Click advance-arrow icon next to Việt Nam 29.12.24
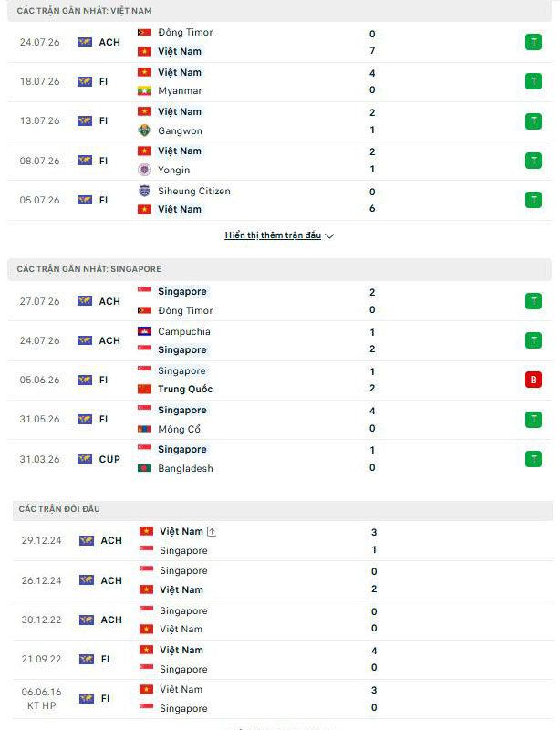Viewport: 560px width, 730px height. (212, 531)
